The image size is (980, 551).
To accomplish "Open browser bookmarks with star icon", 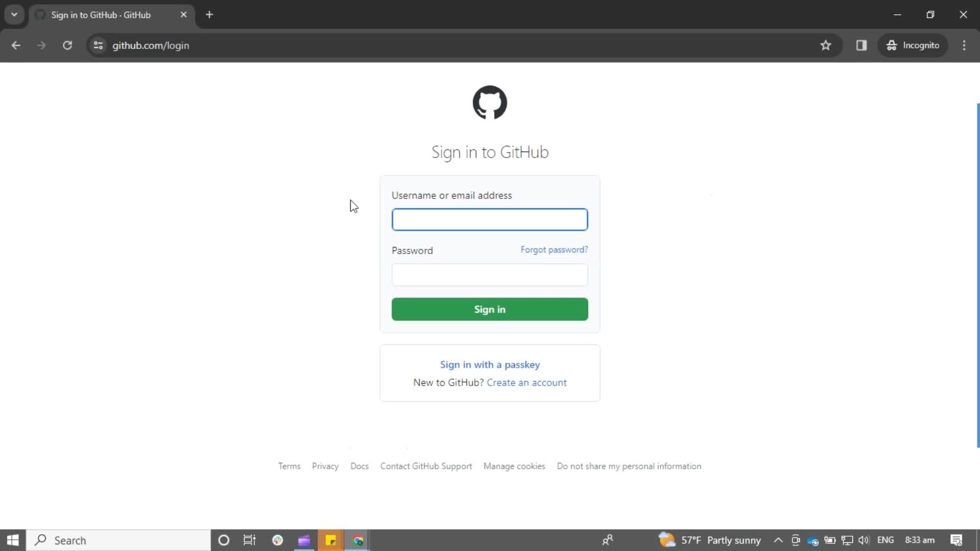I will pos(826,45).
